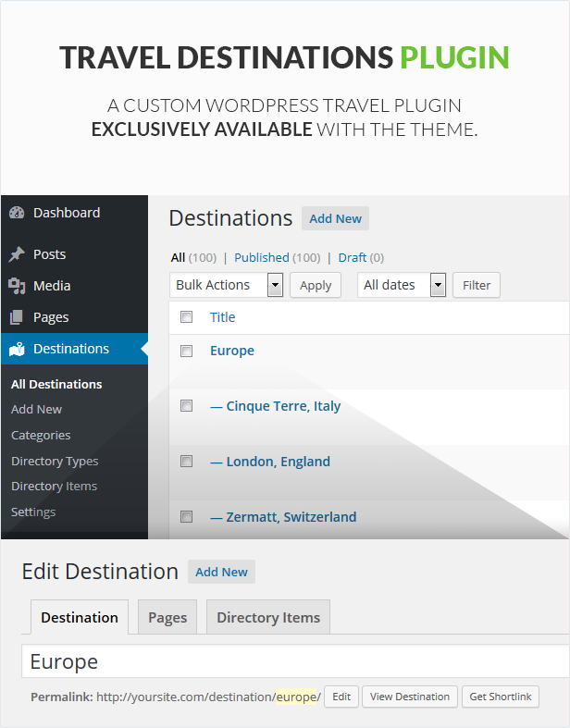Toggle the select-all checkbox beside Title
The height and width of the screenshot is (728, 570).
pos(187,317)
